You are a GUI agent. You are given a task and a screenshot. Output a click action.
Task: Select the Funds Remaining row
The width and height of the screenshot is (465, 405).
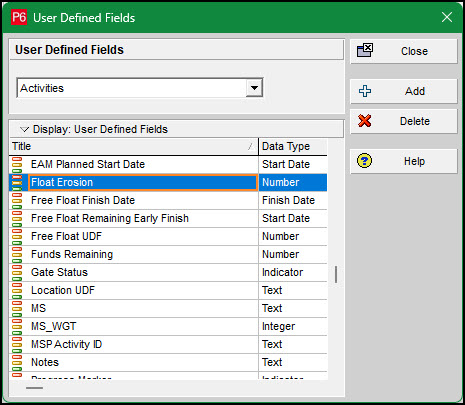click(x=168, y=254)
